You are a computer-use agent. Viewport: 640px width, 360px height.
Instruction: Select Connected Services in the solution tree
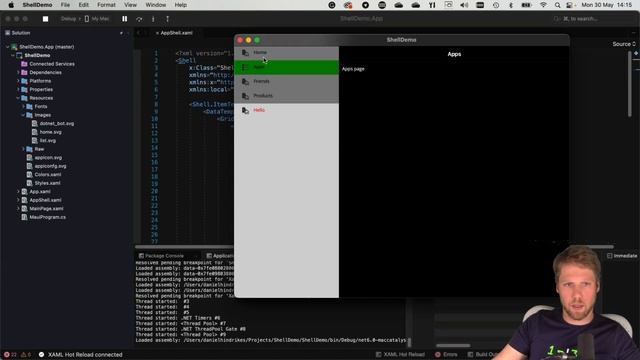pyautogui.click(x=52, y=64)
